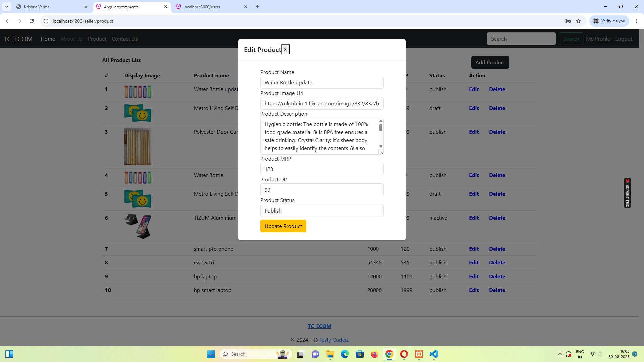Close the Angularecommerce tab
The image size is (644, 362).
tap(166, 7)
